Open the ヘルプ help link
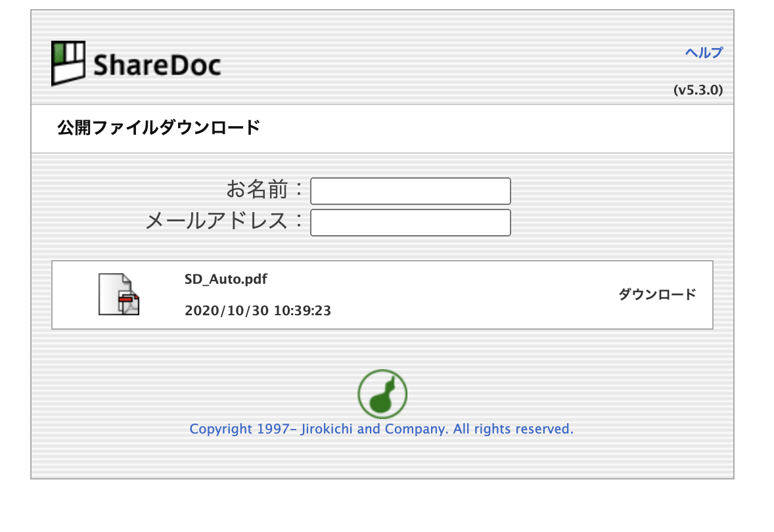 pyautogui.click(x=703, y=53)
